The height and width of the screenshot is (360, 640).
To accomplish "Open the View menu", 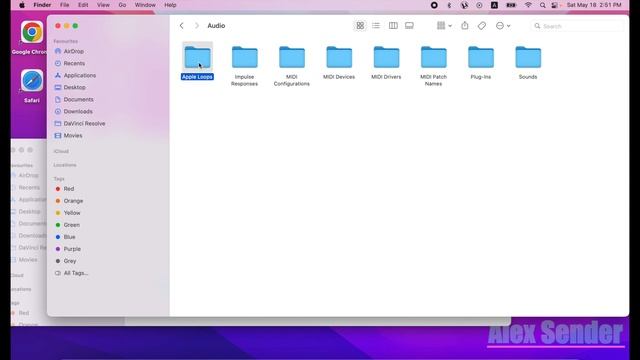I will [103, 5].
